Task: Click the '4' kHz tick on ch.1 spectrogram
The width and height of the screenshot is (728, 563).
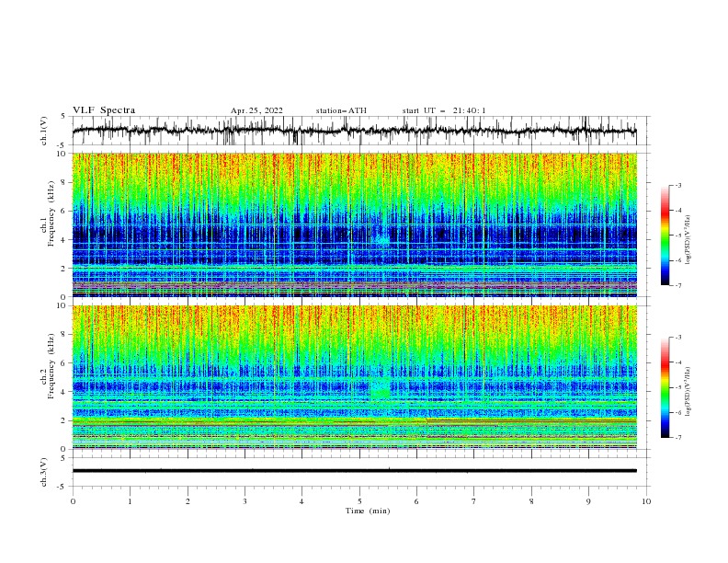Action: pyautogui.click(x=65, y=240)
